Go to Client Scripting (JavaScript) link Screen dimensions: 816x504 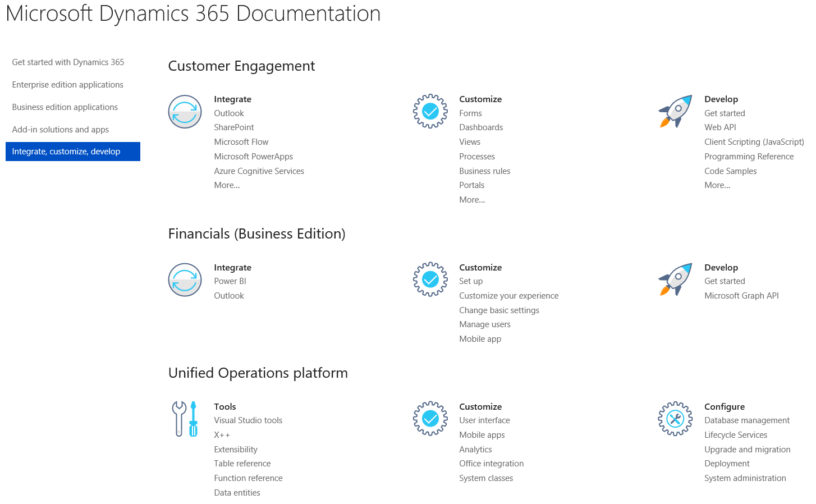point(754,142)
